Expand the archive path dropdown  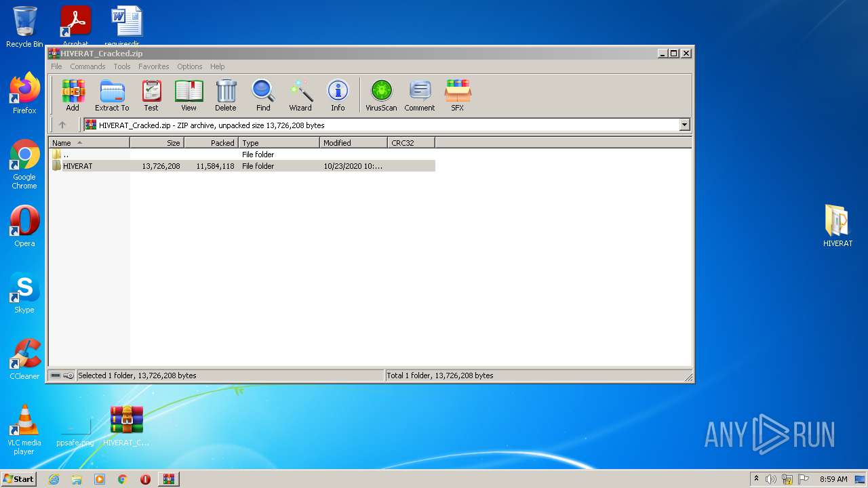(x=684, y=125)
